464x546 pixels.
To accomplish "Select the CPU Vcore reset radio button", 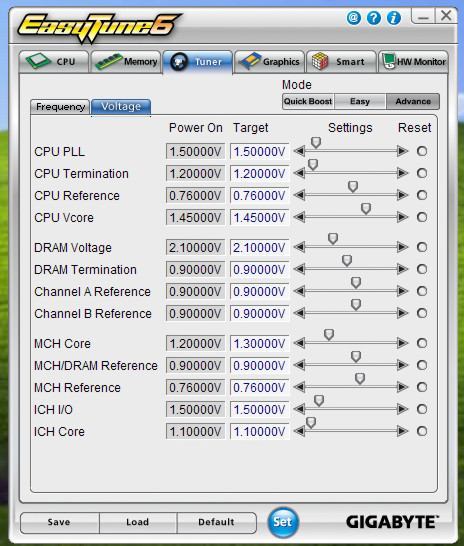I will coord(422,217).
